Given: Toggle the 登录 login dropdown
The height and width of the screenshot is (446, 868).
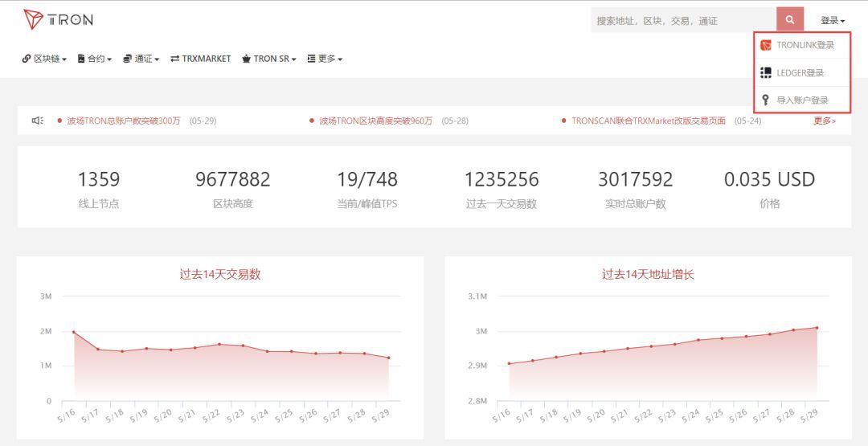Looking at the screenshot, I should point(833,20).
